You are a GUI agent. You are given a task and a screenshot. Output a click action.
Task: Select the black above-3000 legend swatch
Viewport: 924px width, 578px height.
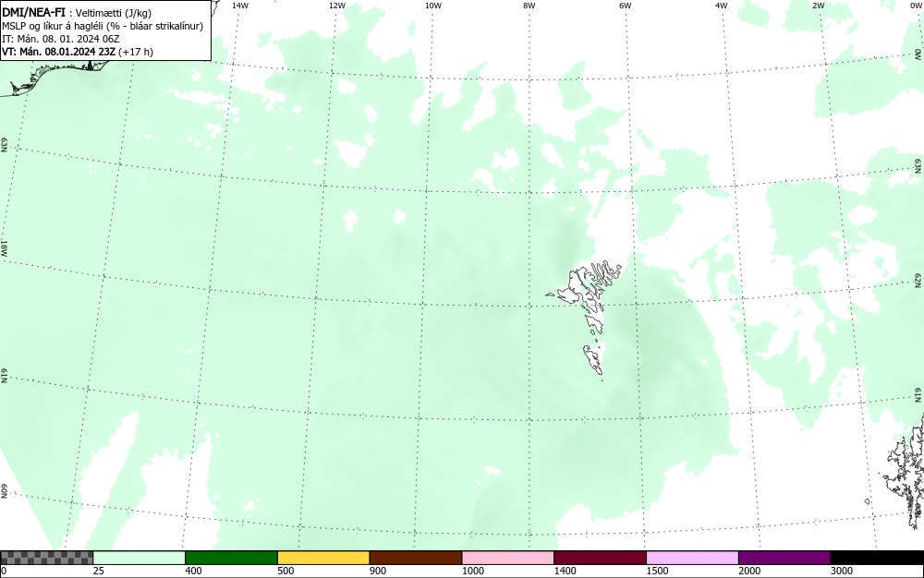(x=877, y=558)
